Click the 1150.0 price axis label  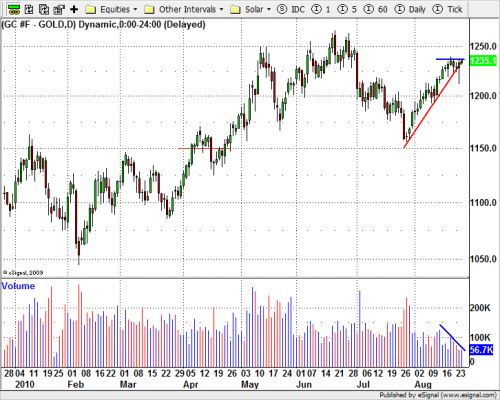[483, 148]
